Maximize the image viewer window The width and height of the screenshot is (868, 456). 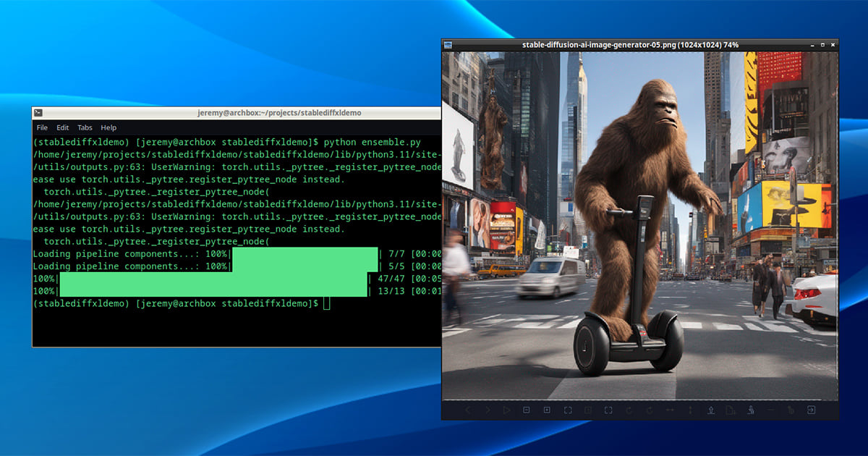pyautogui.click(x=822, y=45)
